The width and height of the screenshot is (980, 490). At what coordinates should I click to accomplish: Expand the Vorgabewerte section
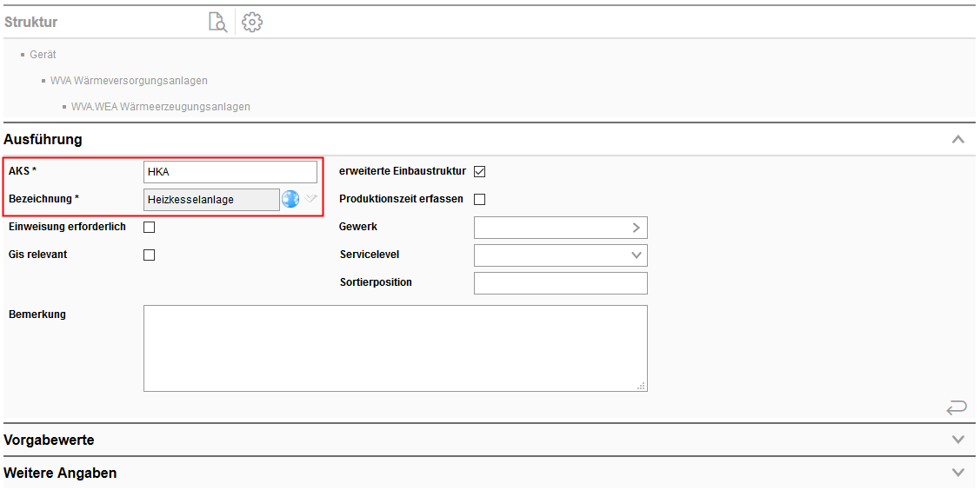coord(958,440)
